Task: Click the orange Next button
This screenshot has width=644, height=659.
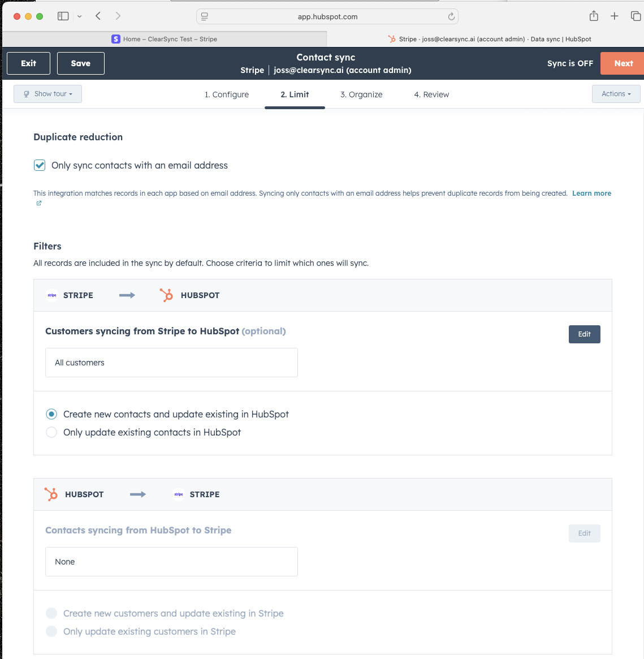Action: coord(624,63)
